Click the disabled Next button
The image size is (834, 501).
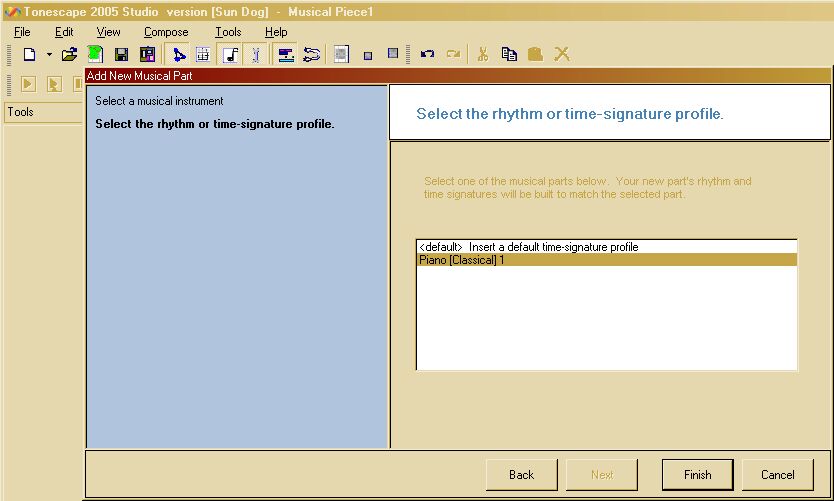coord(602,475)
